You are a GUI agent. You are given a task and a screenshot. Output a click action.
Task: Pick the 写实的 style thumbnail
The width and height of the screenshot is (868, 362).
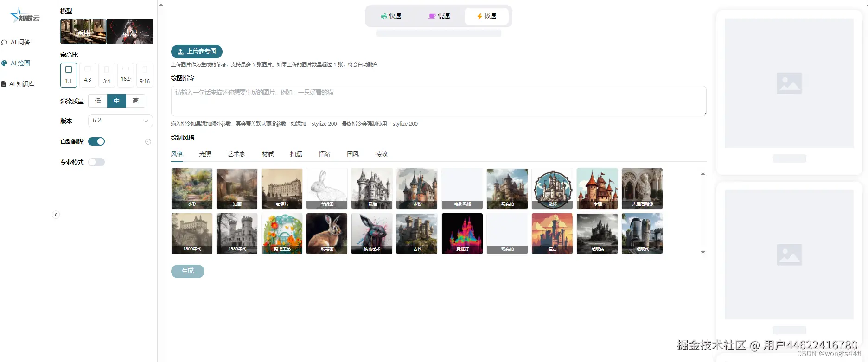[x=507, y=189]
